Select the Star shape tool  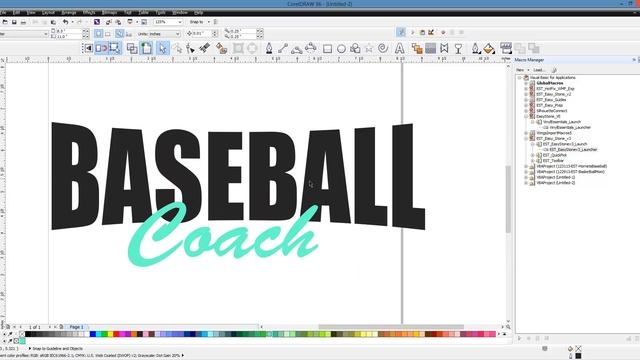[369, 49]
